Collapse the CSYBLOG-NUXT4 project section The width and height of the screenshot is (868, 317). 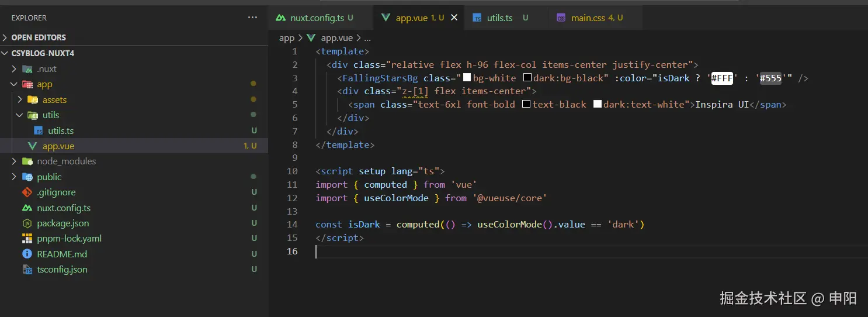(x=5, y=53)
